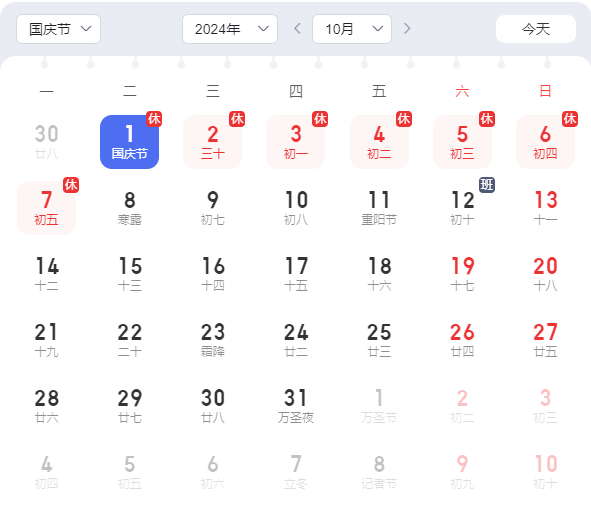Click the 班 workday badge on October 12
The height and width of the screenshot is (506, 591).
tap(487, 185)
